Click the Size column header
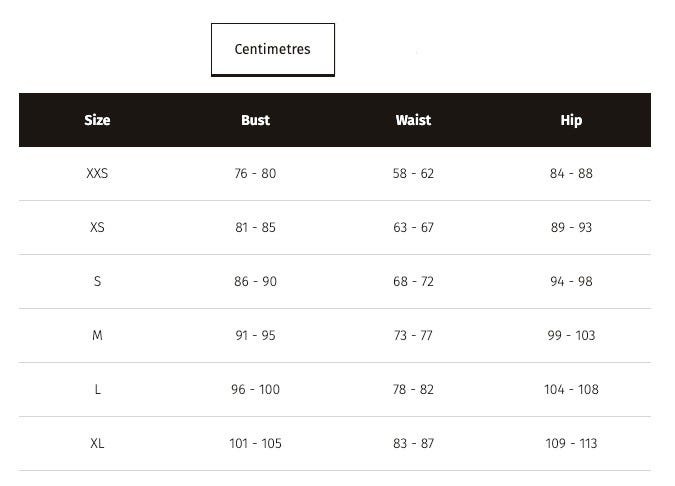The image size is (675, 486). pyautogui.click(x=97, y=120)
